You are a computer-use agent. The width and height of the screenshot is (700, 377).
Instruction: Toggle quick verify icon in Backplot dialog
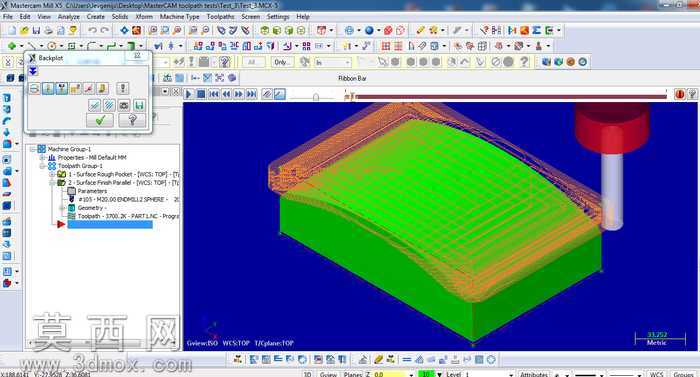click(x=102, y=88)
